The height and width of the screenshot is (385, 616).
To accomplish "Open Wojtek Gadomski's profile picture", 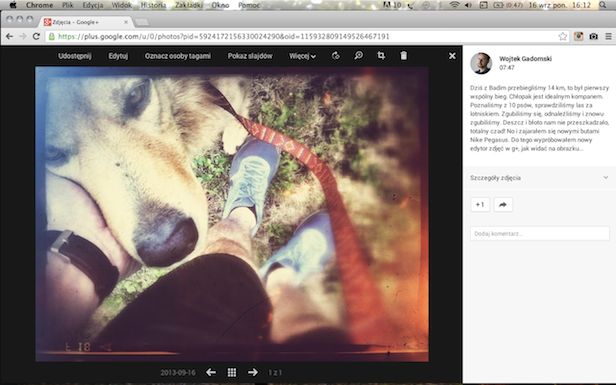I will tap(481, 63).
